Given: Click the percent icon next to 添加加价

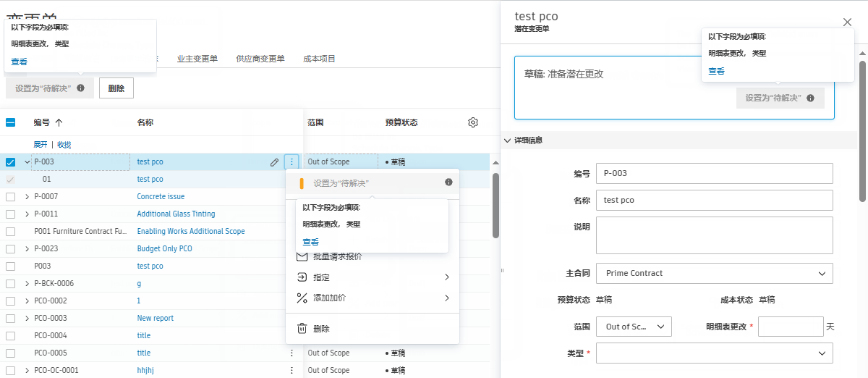Looking at the screenshot, I should [302, 298].
